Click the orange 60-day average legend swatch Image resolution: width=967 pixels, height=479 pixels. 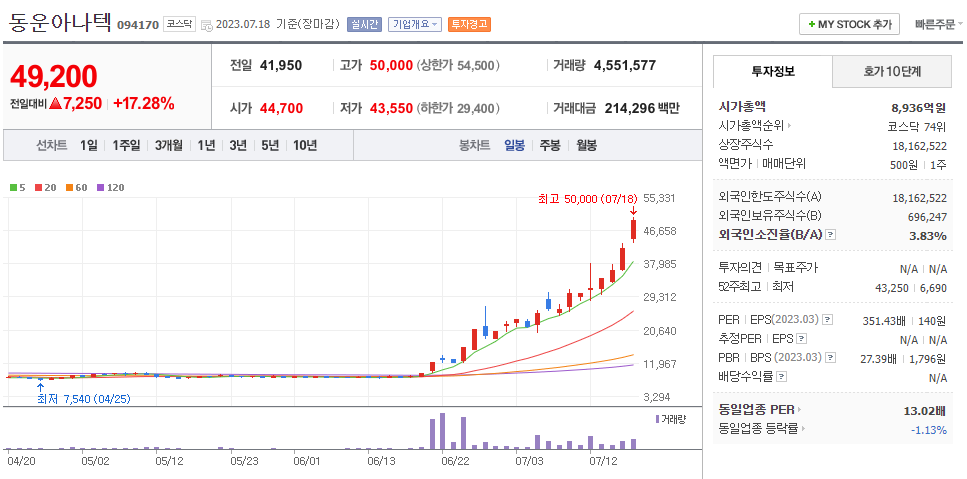coord(70,187)
